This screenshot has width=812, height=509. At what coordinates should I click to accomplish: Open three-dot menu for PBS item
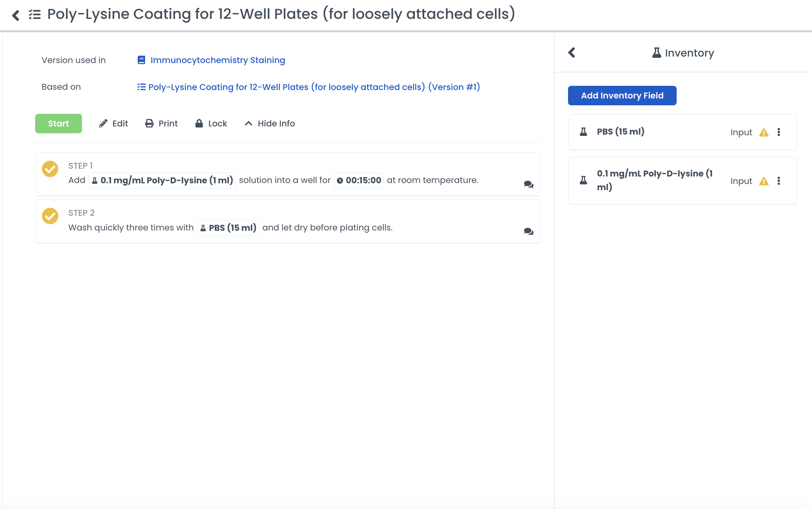click(778, 132)
